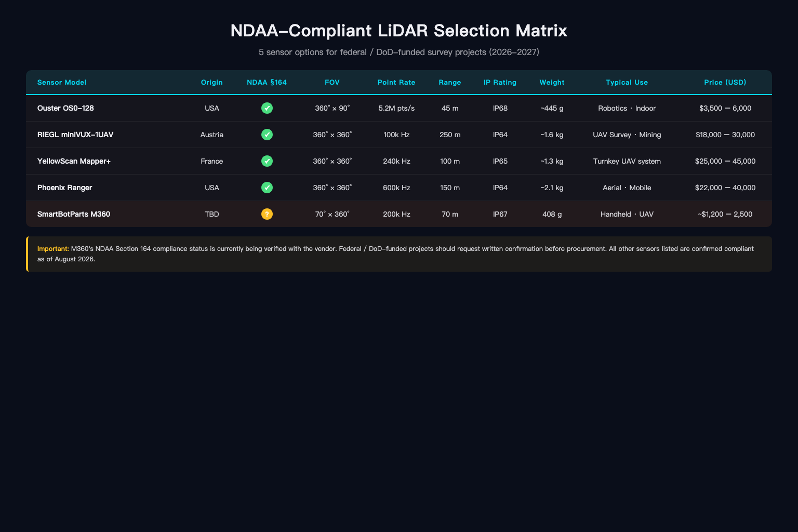Screen dimensions: 798x532
Task: Click the 250 m range value
Action: (450, 135)
